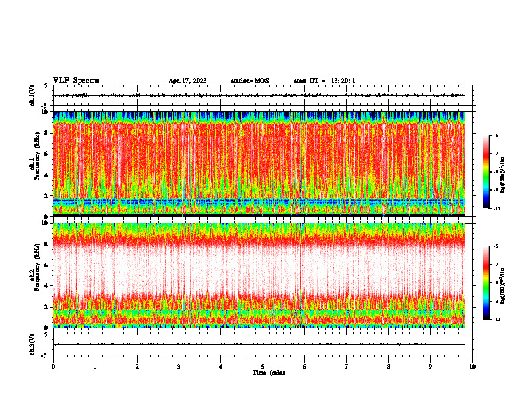
Task: Click the time axis tick label "9"
Action: (x=430, y=367)
